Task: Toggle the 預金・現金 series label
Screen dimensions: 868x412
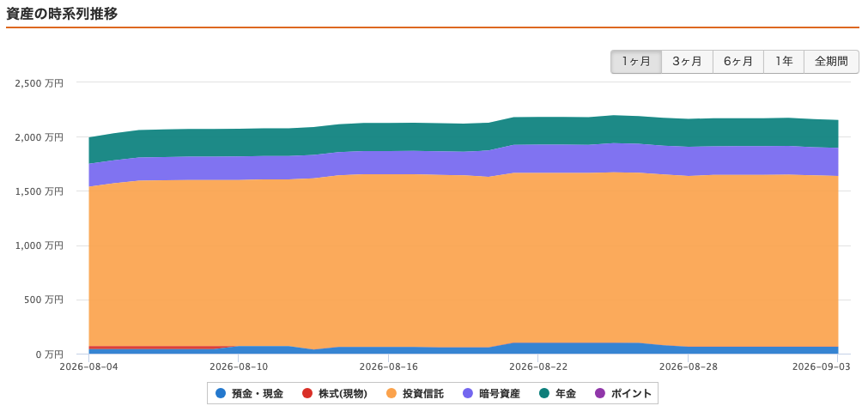Action: [258, 394]
